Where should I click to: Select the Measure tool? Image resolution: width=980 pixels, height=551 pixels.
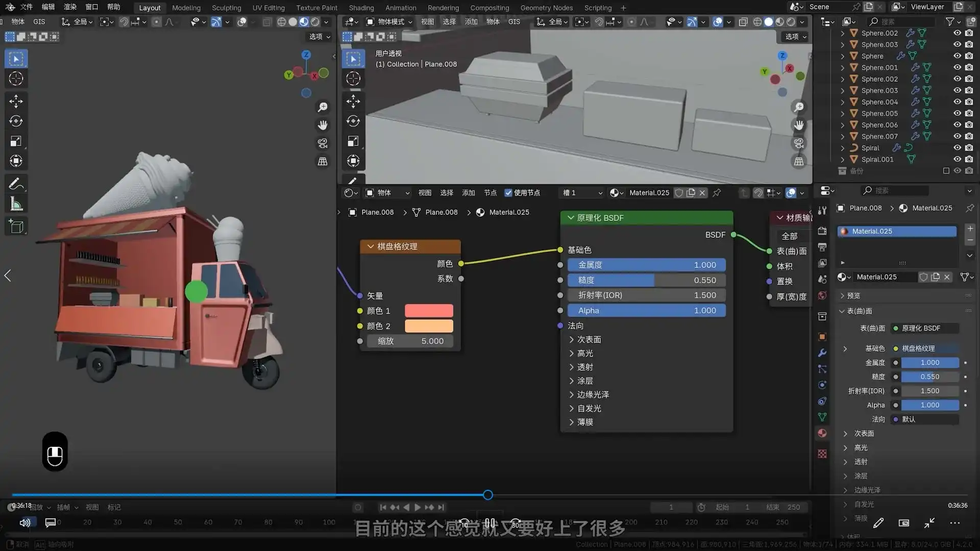pyautogui.click(x=16, y=203)
